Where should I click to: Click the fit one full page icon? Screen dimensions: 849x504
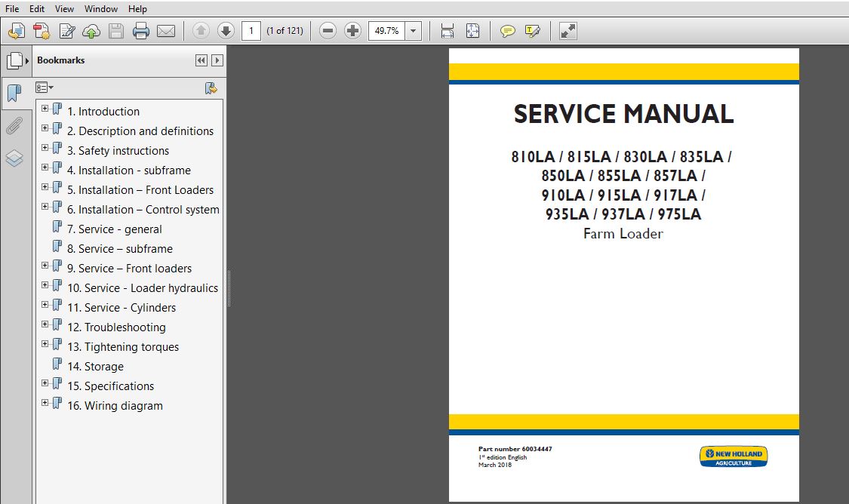(x=472, y=31)
